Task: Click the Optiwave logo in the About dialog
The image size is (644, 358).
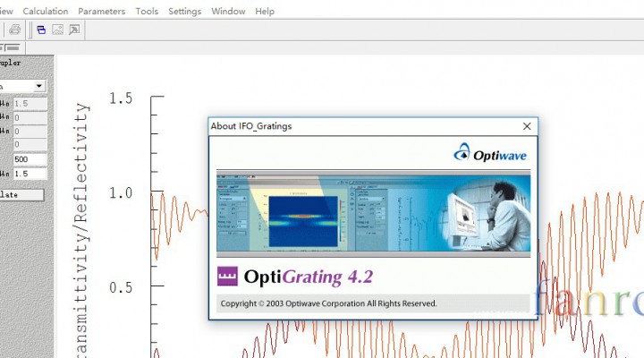Action: tap(491, 154)
